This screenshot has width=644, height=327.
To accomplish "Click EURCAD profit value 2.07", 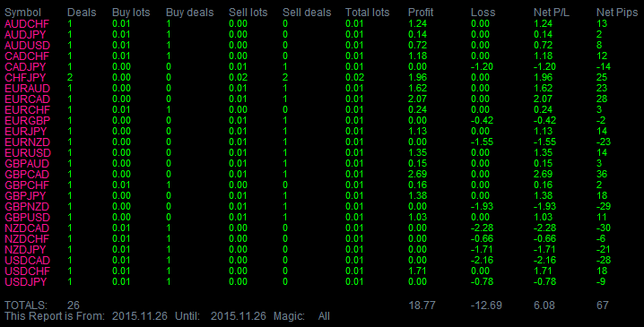I will point(418,99).
